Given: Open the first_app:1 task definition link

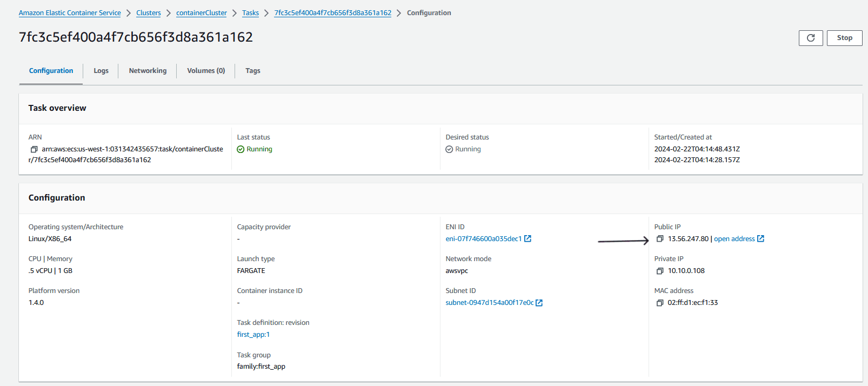Looking at the screenshot, I should [253, 335].
